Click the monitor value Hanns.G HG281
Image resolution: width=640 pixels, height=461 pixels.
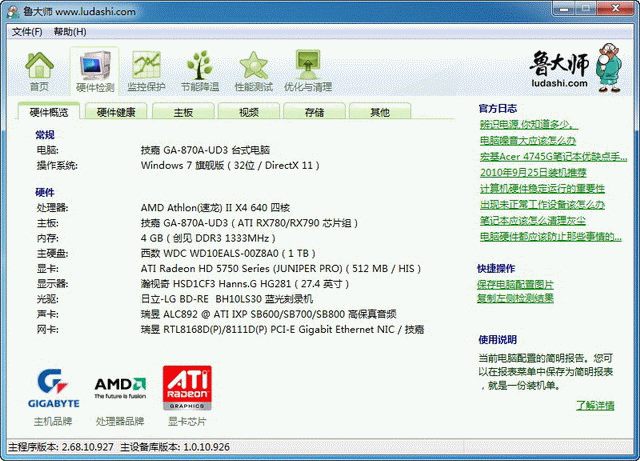coord(244,283)
